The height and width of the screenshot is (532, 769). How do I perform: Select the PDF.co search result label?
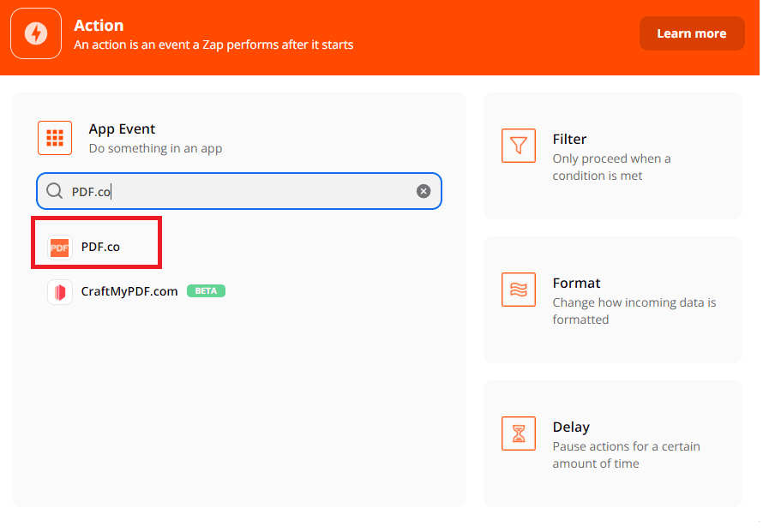pos(100,247)
